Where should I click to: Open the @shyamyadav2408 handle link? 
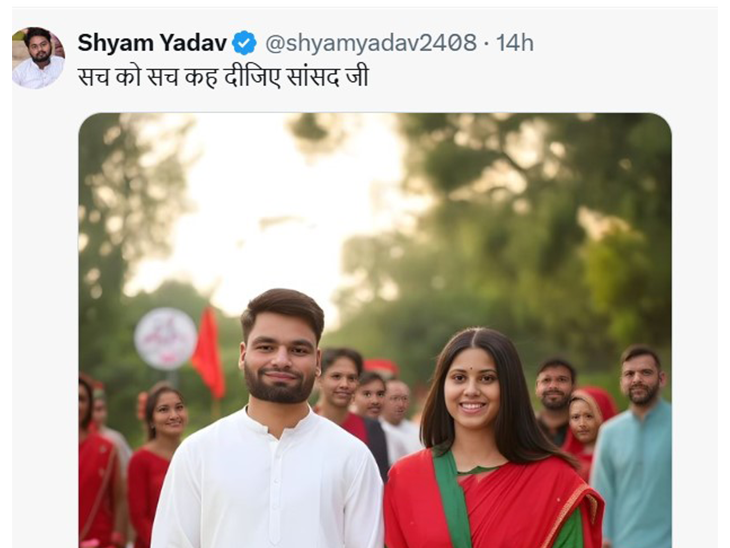(x=371, y=43)
